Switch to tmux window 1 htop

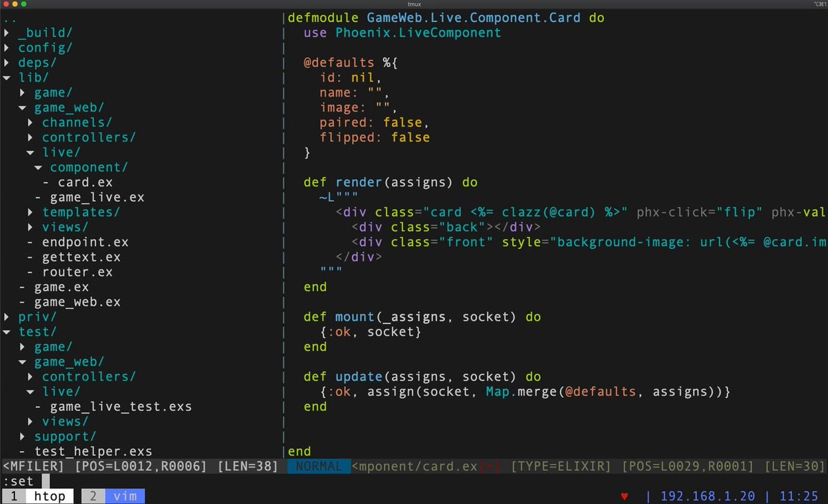[x=38, y=496]
